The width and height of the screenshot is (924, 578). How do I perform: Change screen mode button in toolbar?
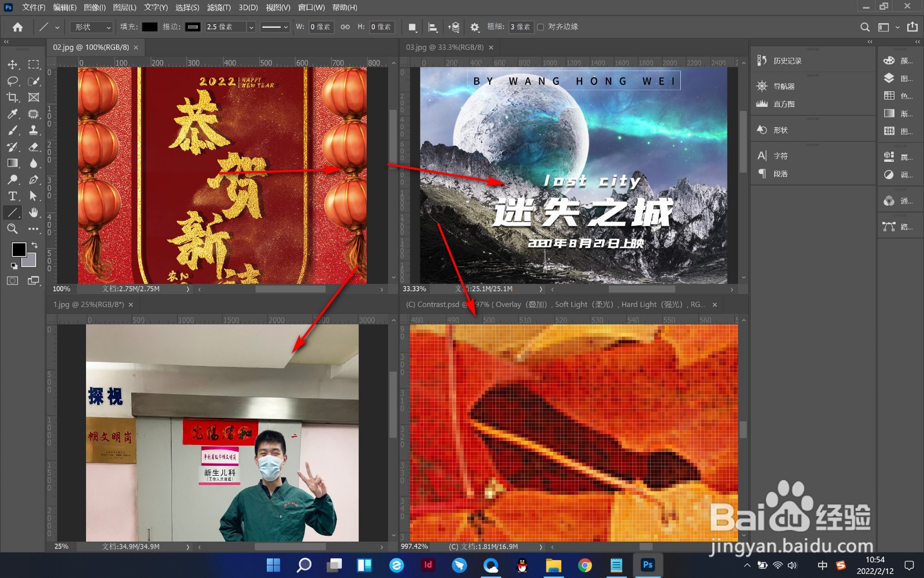point(34,281)
